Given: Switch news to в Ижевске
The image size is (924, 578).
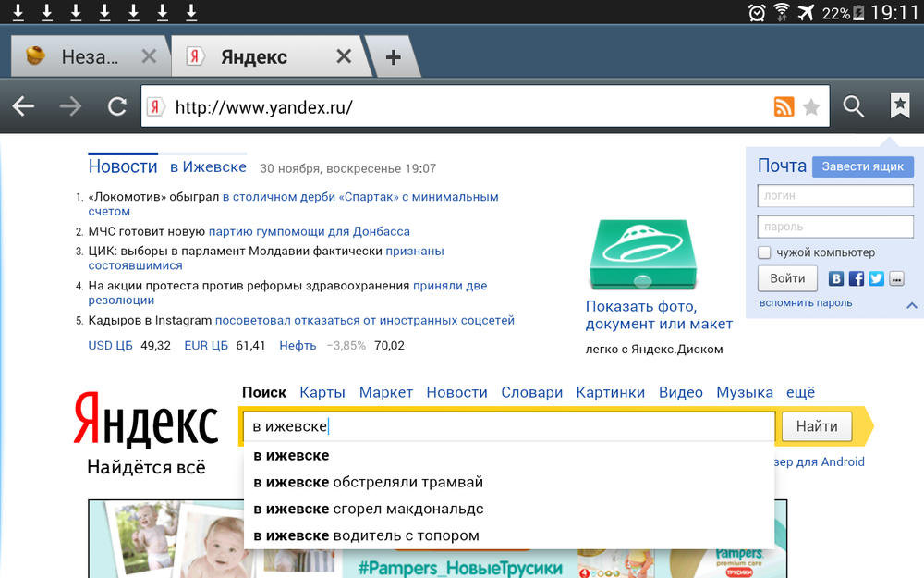Looking at the screenshot, I should [208, 166].
